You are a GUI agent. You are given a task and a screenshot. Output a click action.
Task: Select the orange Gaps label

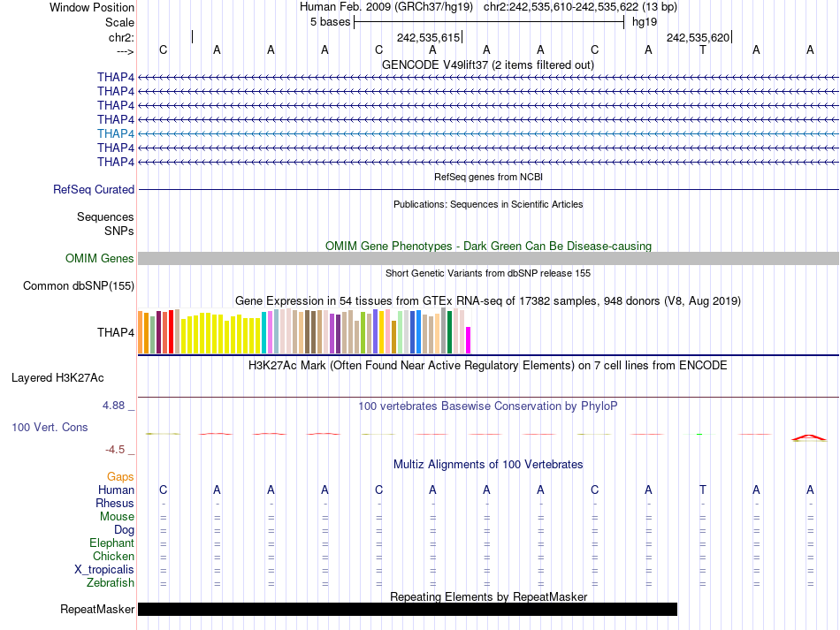point(120,476)
